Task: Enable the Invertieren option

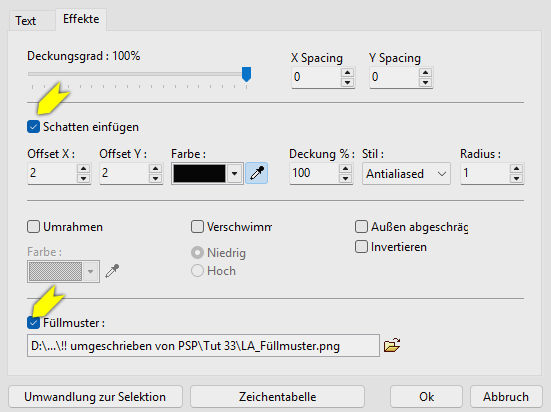Action: (x=361, y=247)
